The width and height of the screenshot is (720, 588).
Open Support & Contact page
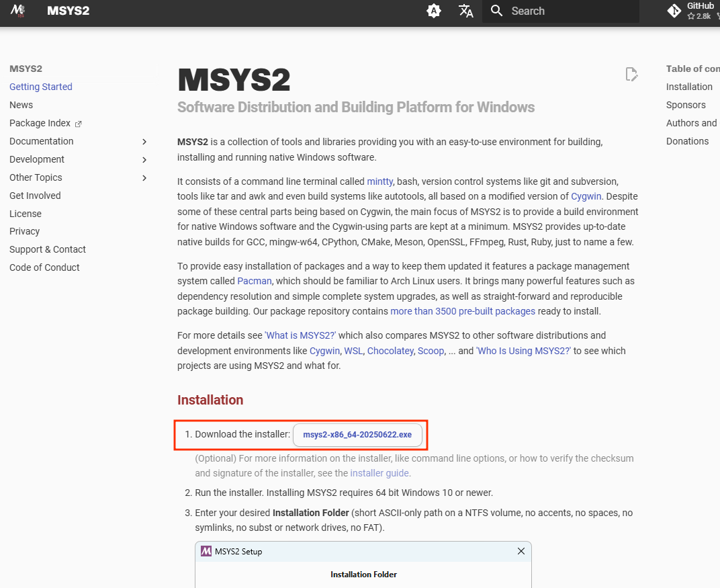pos(47,249)
